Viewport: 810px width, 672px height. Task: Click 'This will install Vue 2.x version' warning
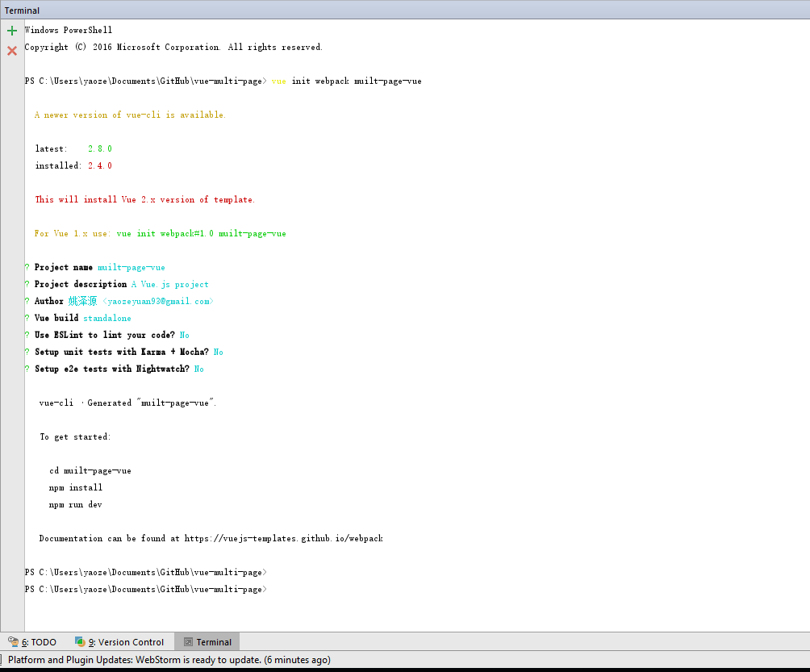coord(144,199)
